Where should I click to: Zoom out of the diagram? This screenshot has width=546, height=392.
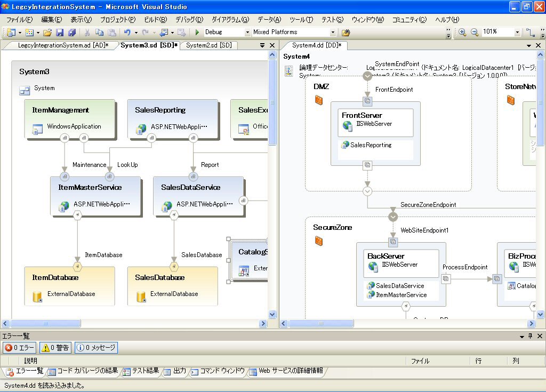click(475, 32)
